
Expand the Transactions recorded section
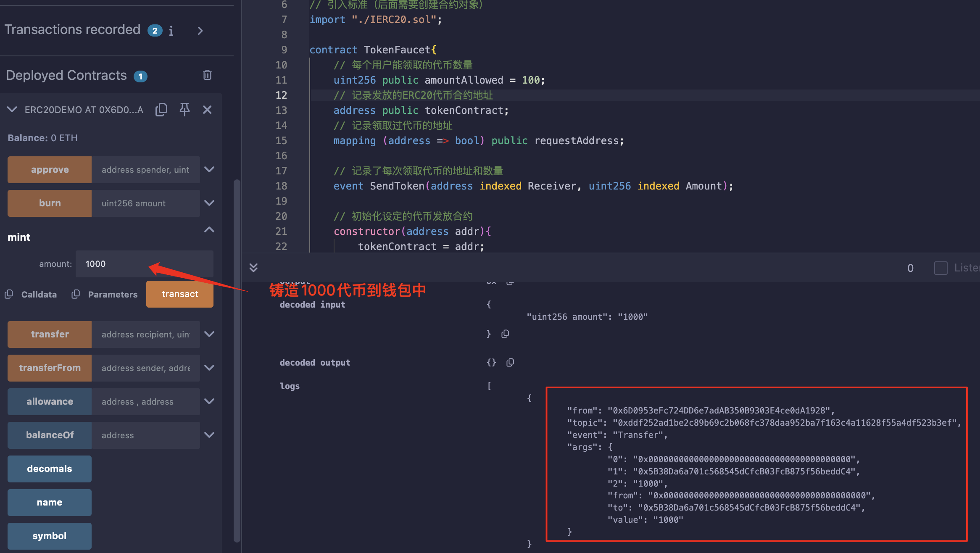(200, 31)
